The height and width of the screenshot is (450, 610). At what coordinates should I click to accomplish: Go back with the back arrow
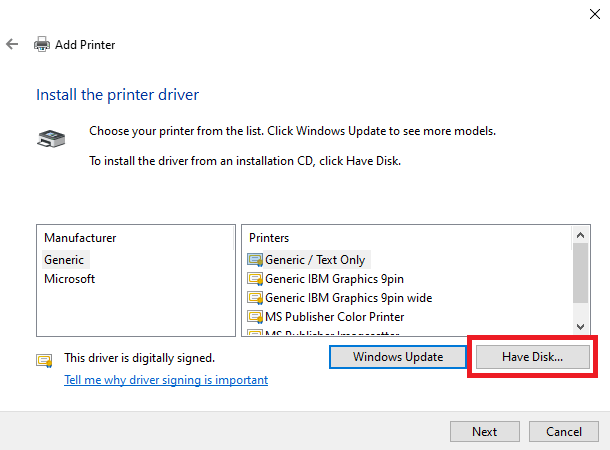tap(12, 44)
